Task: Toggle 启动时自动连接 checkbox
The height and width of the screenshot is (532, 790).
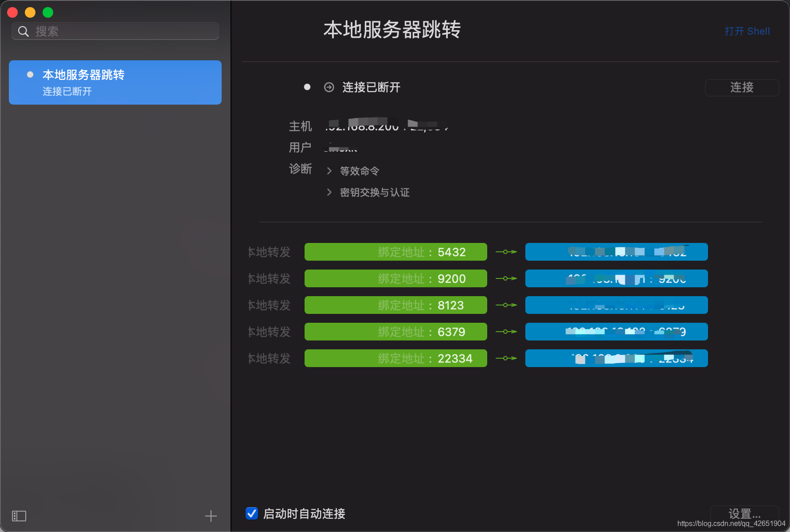Action: click(252, 513)
